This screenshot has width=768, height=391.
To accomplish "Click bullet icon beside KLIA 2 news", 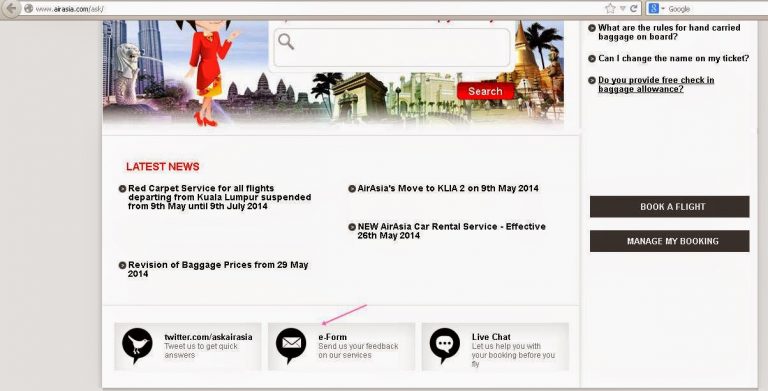I will point(352,189).
